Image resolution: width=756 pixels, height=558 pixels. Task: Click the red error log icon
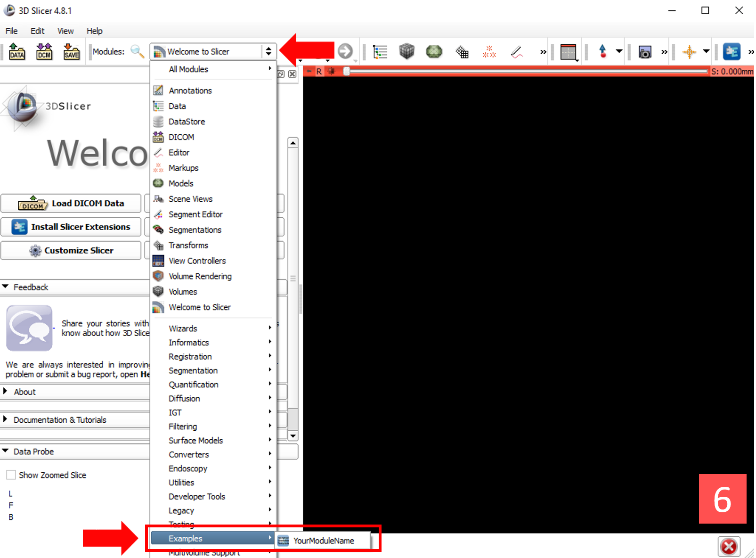click(x=729, y=547)
